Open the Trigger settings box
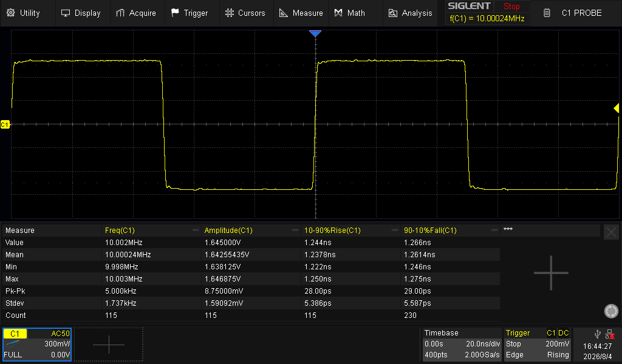 538,344
